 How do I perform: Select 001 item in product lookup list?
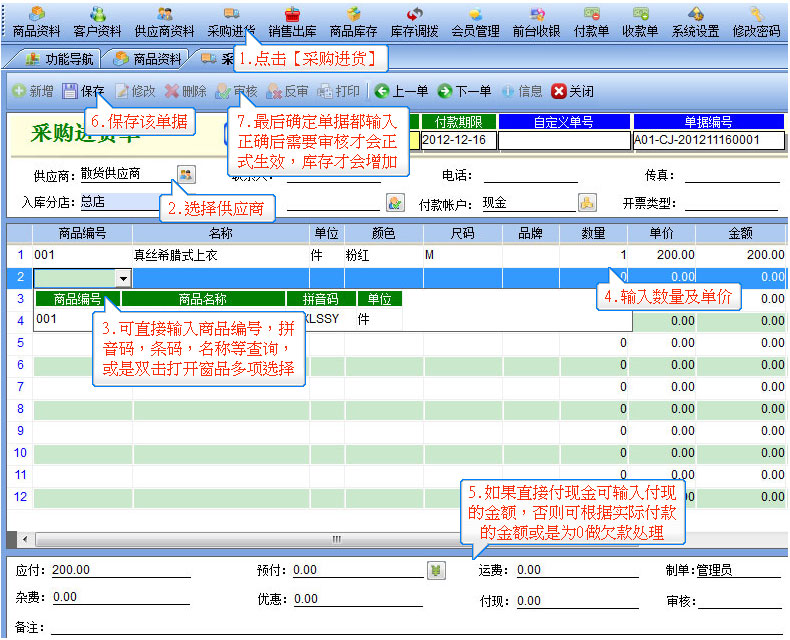[47, 319]
